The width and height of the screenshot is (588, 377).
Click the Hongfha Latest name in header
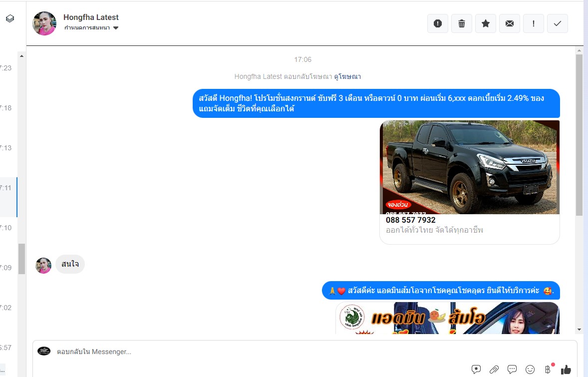click(91, 17)
